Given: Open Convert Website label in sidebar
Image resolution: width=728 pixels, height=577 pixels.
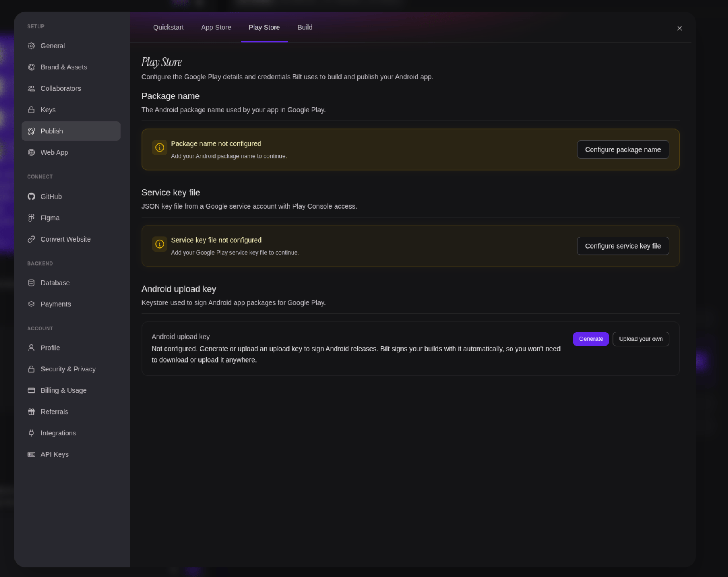Looking at the screenshot, I should point(66,239).
